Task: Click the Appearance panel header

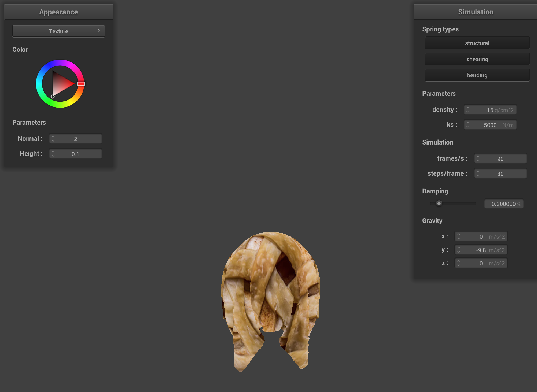Action: coord(58,12)
